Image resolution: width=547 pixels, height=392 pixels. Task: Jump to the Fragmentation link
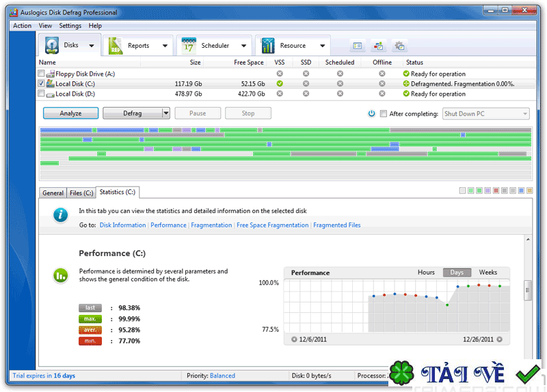tap(211, 225)
